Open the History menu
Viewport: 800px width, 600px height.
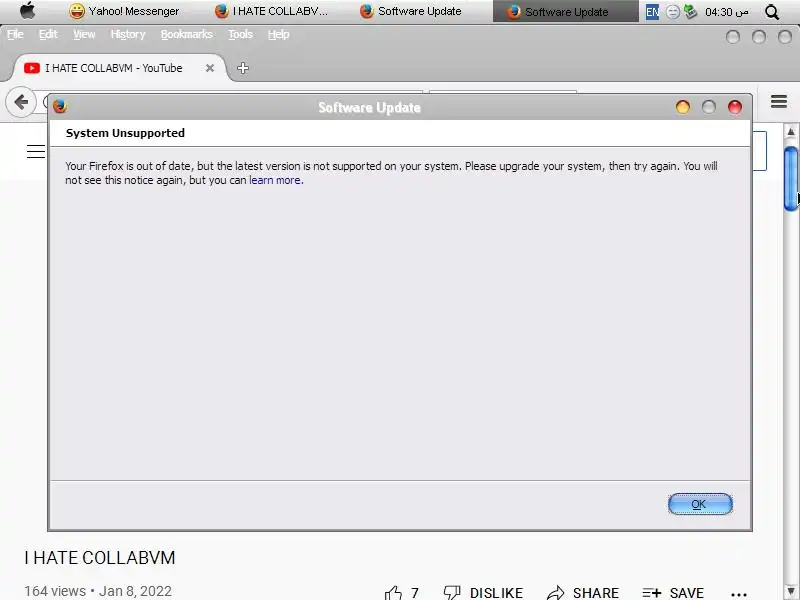(128, 34)
